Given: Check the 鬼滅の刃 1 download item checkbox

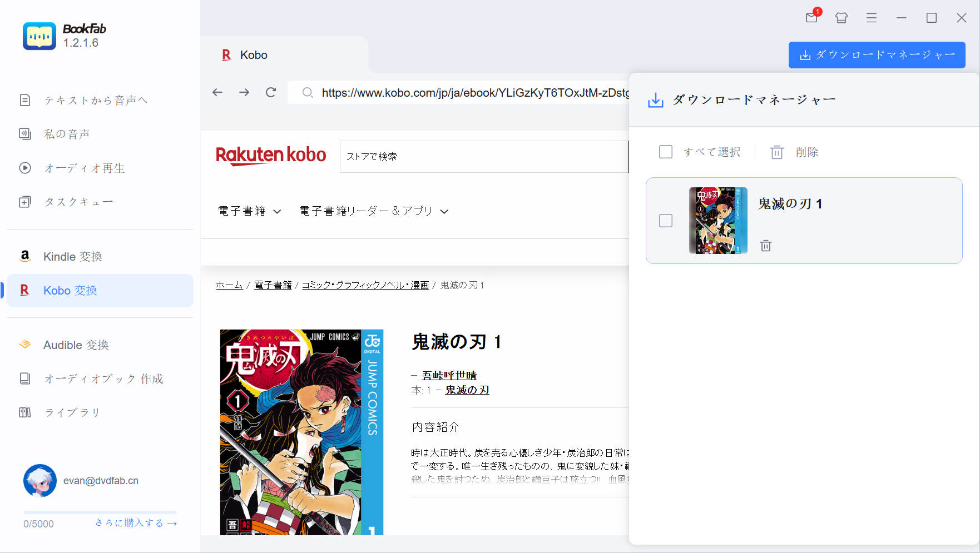Looking at the screenshot, I should click(x=665, y=221).
